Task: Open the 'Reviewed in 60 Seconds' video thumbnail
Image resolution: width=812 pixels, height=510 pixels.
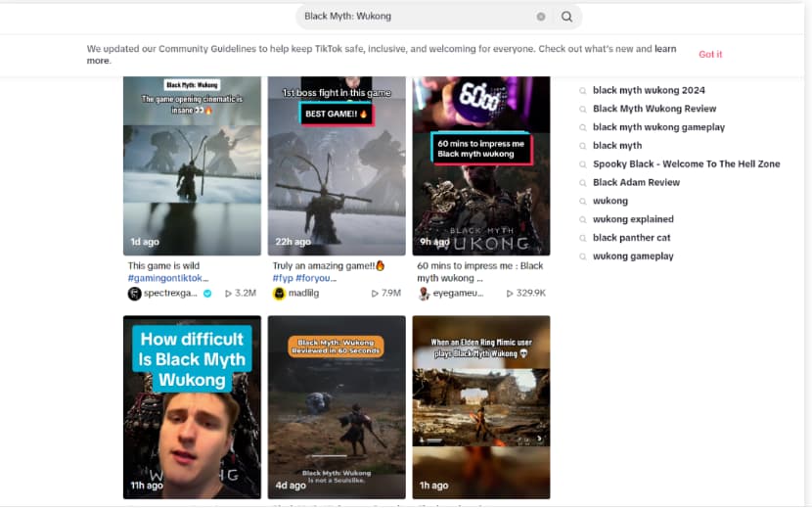Action: (337, 407)
